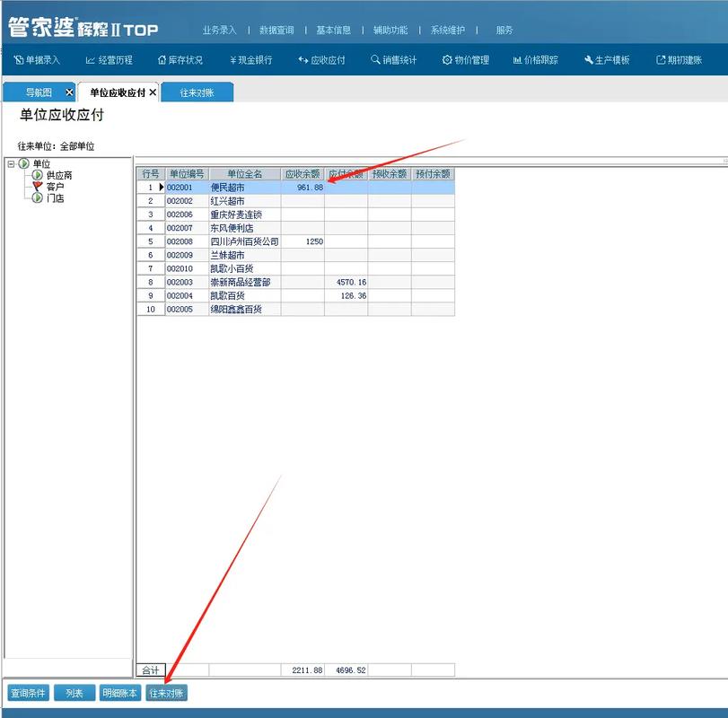Open the 业务录入 menu

(x=220, y=31)
